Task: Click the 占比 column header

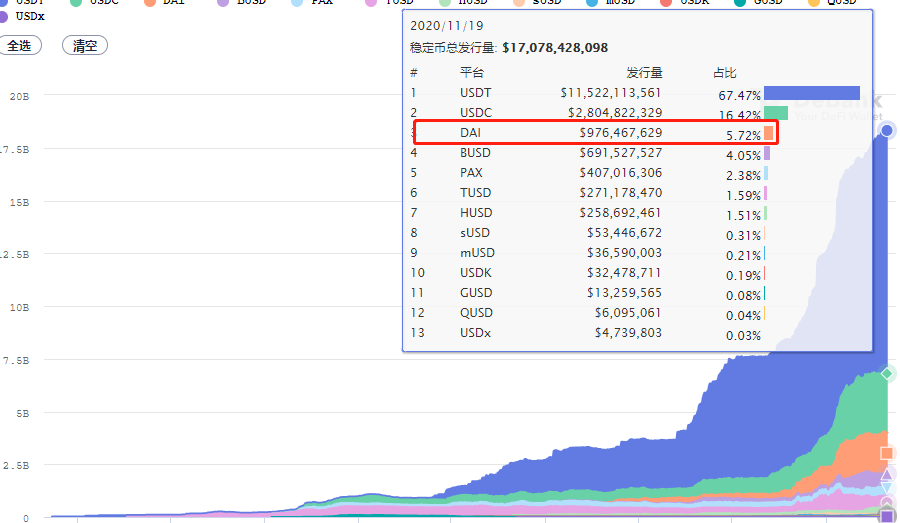Action: point(724,73)
